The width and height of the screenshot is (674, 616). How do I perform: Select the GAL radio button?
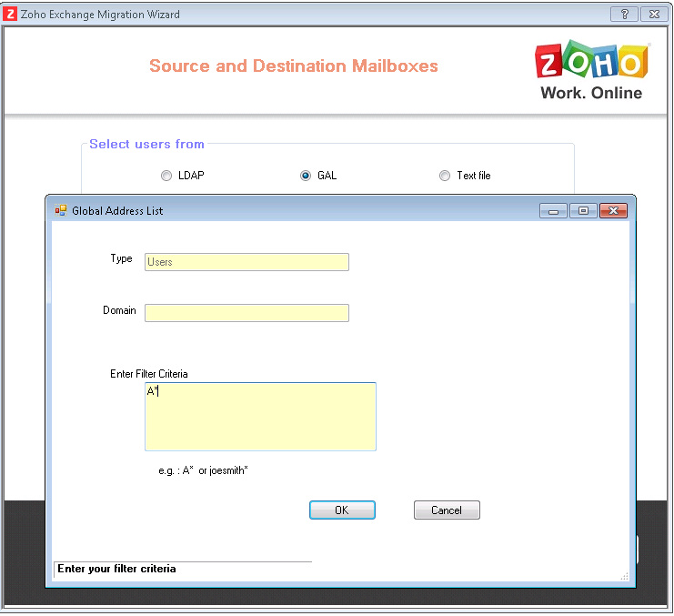[x=306, y=176]
